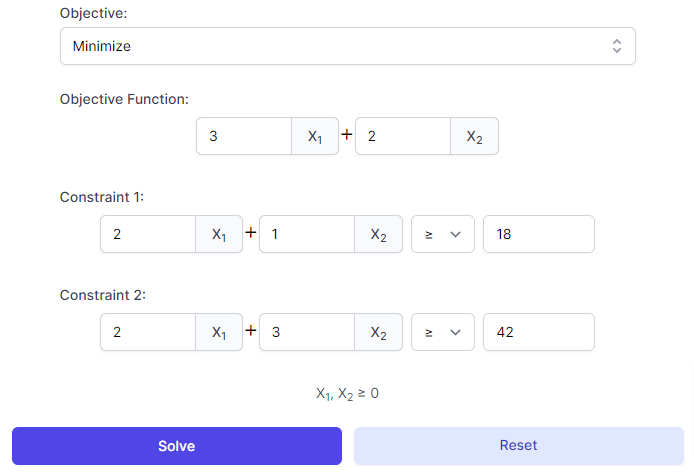Click the Reset button
Image resolution: width=694 pixels, height=472 pixels.
(x=519, y=446)
